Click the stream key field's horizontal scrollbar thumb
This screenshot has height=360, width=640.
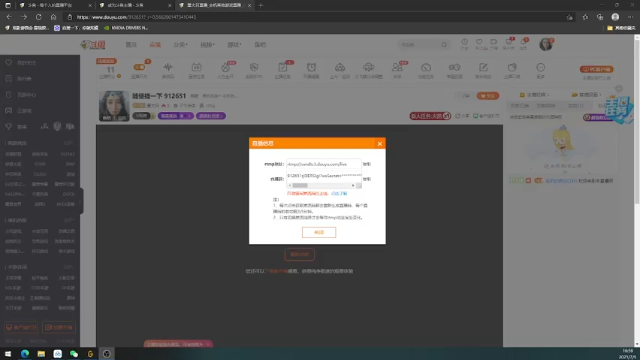(x=300, y=186)
